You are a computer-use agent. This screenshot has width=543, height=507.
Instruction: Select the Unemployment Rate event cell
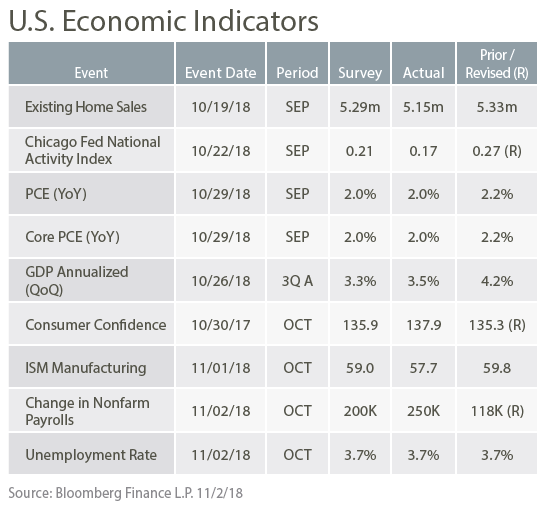click(x=91, y=454)
